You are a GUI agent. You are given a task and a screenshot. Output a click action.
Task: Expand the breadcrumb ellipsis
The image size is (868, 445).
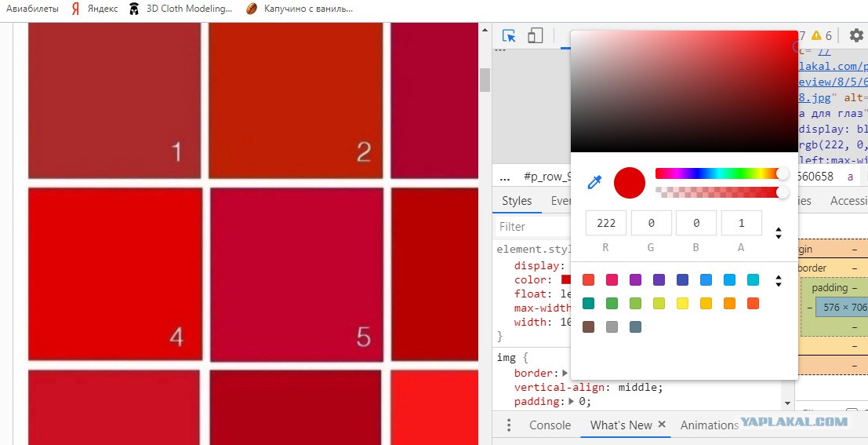[504, 177]
